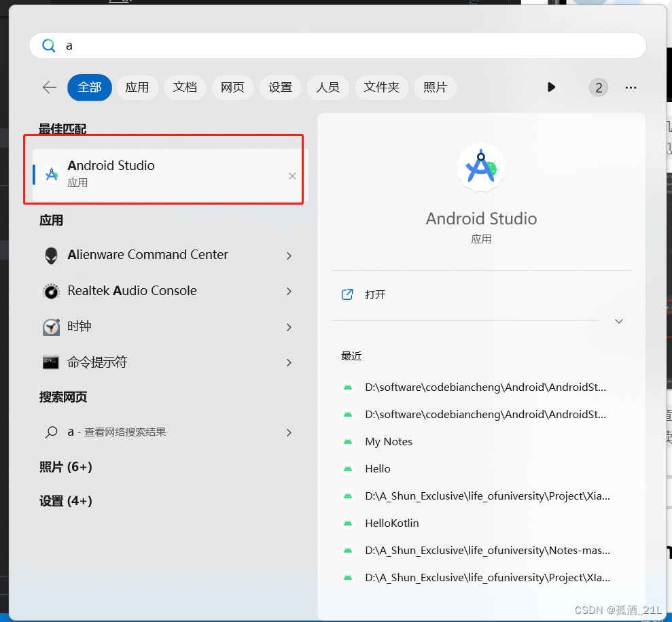Click the magnifier icon beside web search result
The width and height of the screenshot is (672, 622).
(52, 432)
